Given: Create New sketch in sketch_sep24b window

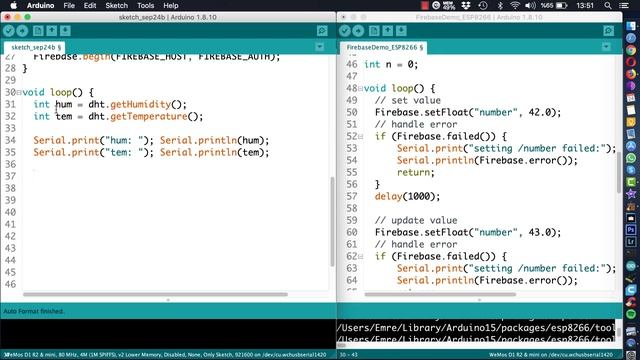Looking at the screenshot, I should 38,31.
